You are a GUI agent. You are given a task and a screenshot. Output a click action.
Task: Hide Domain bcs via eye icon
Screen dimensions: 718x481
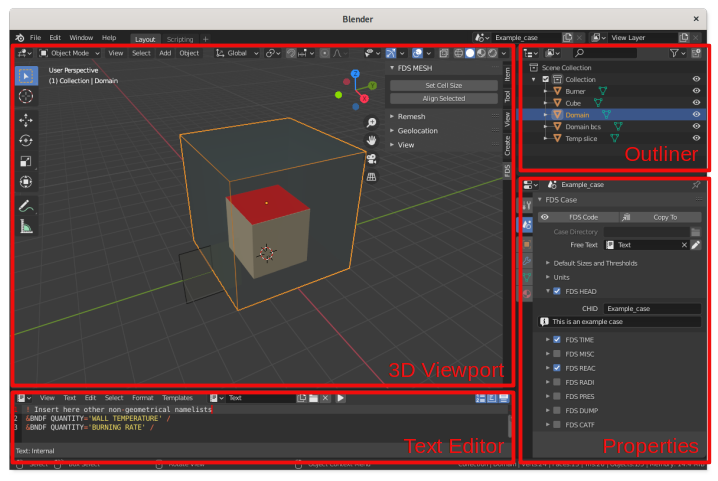click(696, 126)
